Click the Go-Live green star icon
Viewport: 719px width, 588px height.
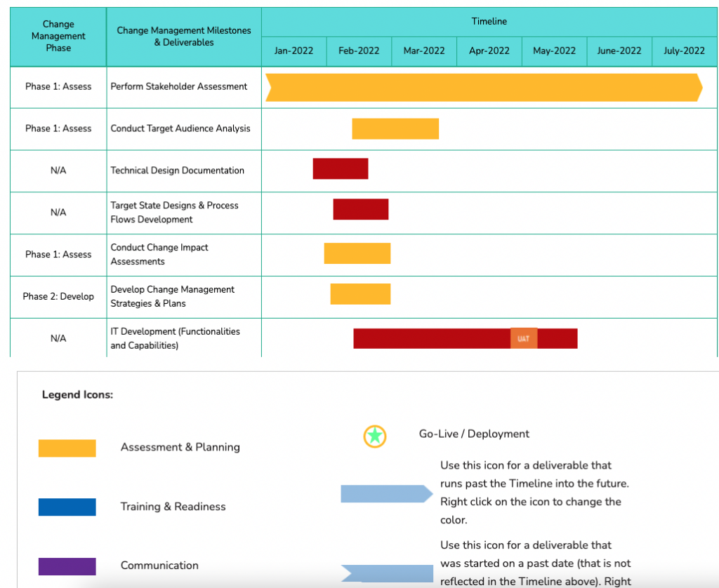[375, 436]
